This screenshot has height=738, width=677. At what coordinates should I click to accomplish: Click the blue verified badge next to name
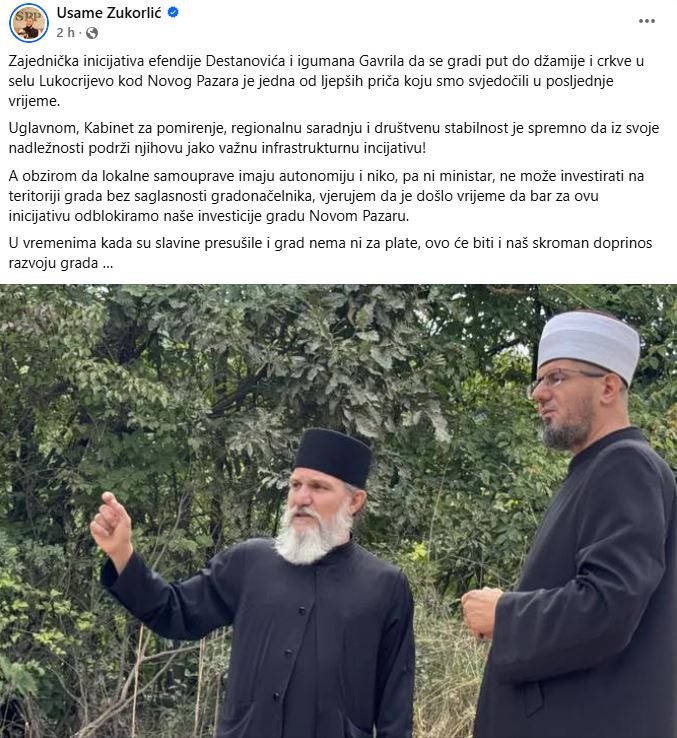(x=173, y=13)
